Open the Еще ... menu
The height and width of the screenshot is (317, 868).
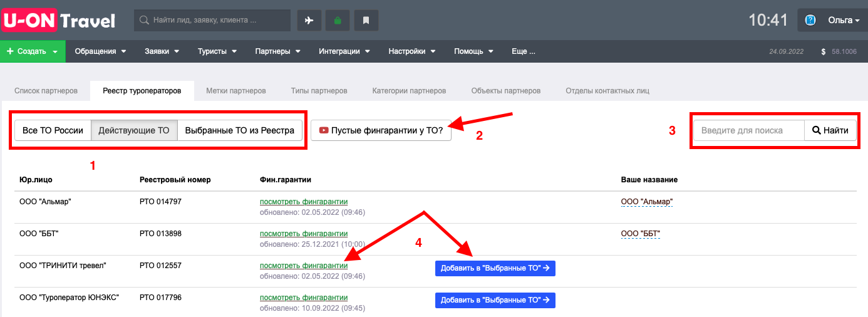click(x=523, y=51)
